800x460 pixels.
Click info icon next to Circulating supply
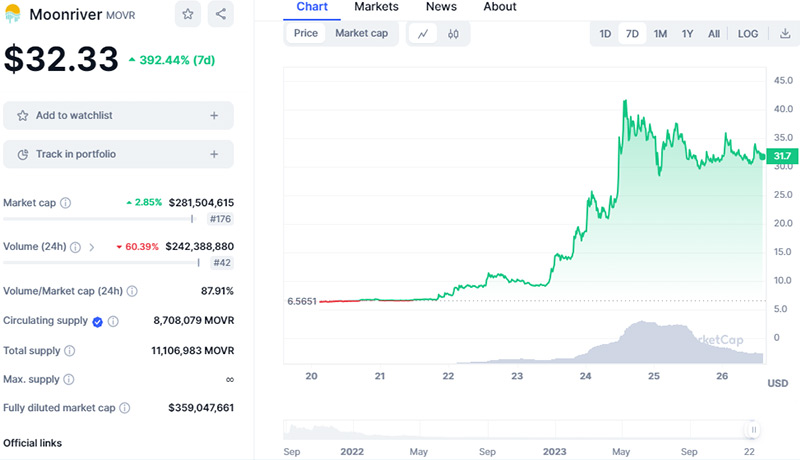pyautogui.click(x=113, y=321)
